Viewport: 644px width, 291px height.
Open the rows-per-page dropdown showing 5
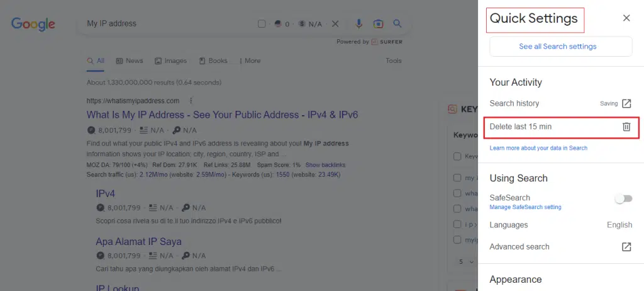tap(467, 262)
